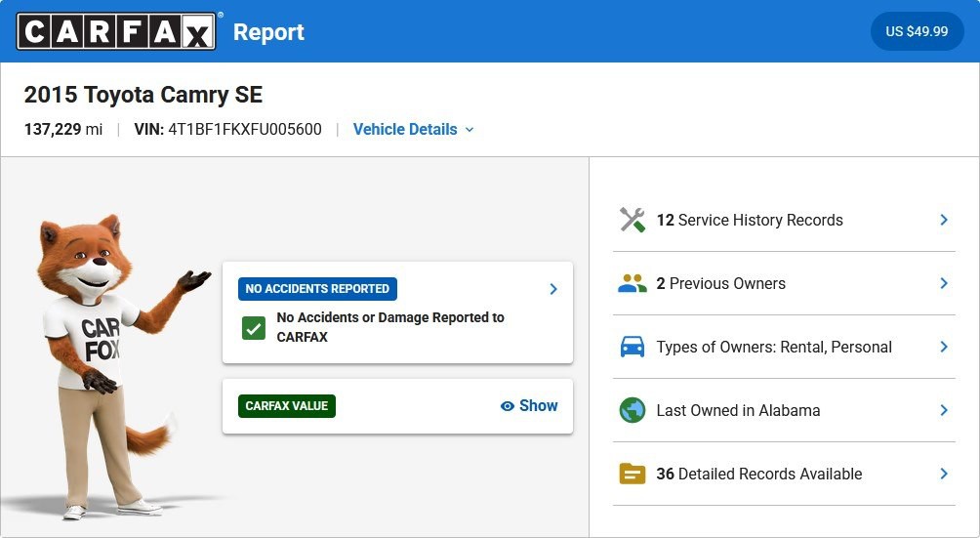Open Types of Owners: Rental, Personal
The image size is (980, 538).
click(x=784, y=347)
